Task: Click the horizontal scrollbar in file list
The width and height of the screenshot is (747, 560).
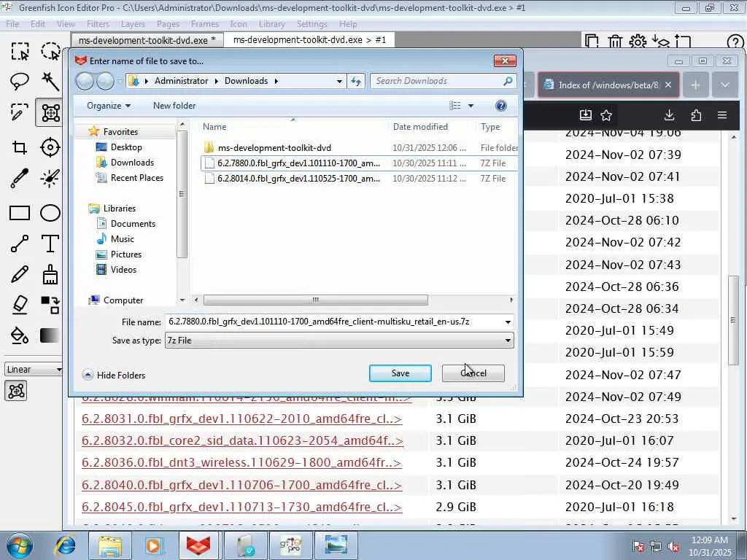Action: 315,300
